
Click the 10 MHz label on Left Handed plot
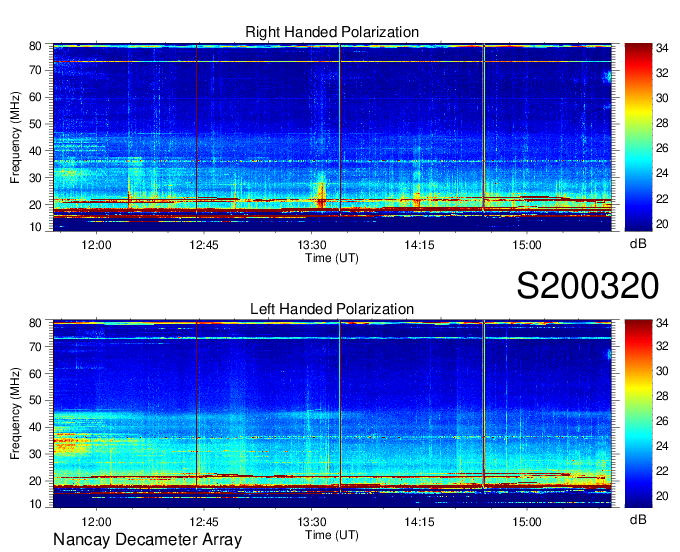click(35, 504)
